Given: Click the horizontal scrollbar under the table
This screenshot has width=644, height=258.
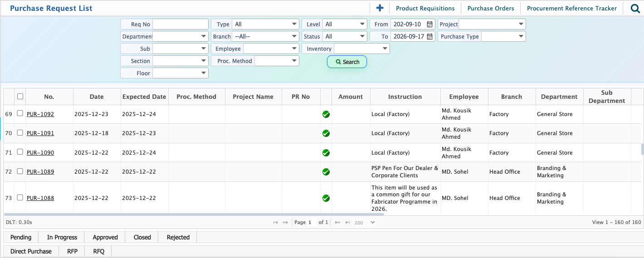Looking at the screenshot, I should point(194,214).
